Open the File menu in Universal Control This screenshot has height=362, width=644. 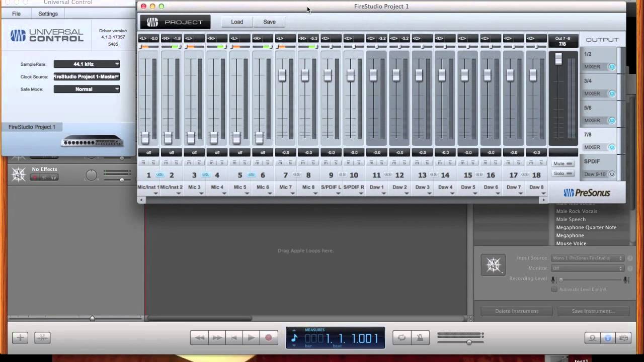(x=16, y=14)
